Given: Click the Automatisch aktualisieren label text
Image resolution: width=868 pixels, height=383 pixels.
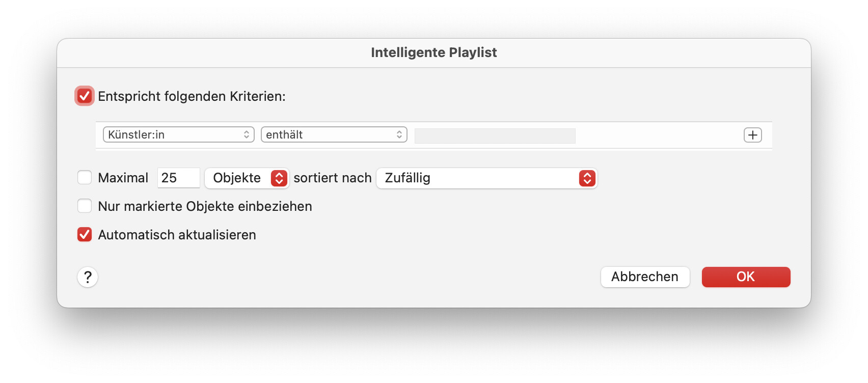Looking at the screenshot, I should tap(177, 235).
